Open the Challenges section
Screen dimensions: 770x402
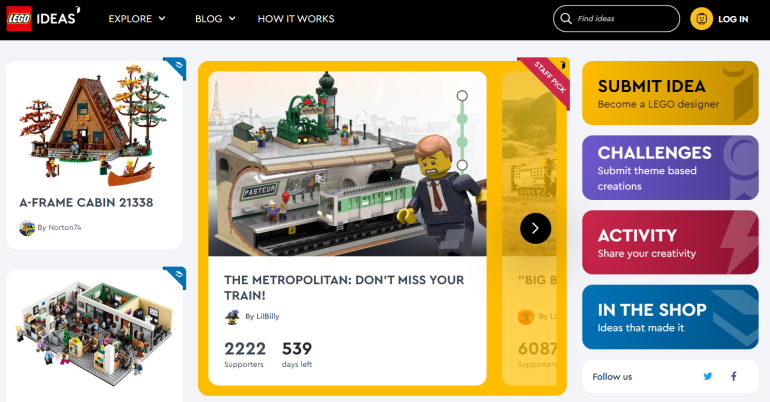pos(670,167)
